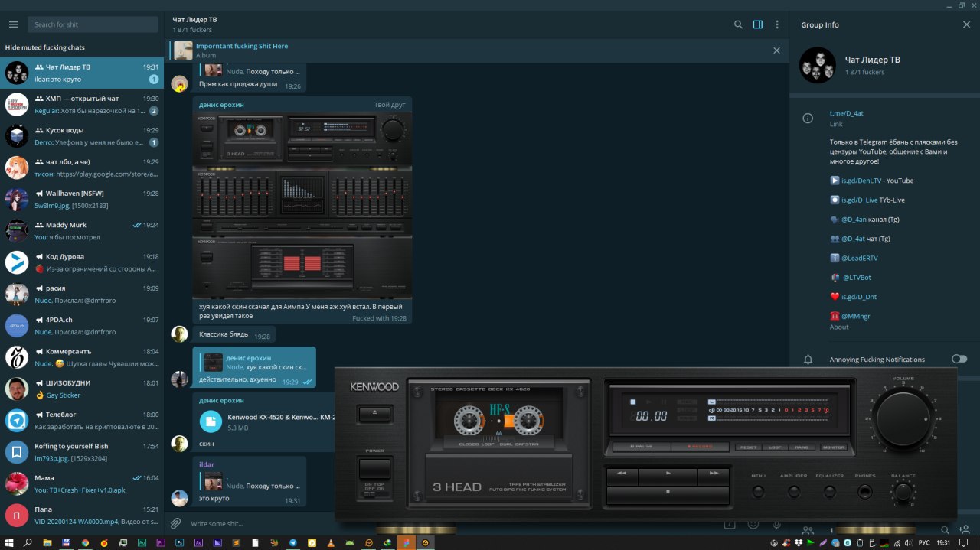Open the is.gd/D_Live link
This screenshot has height=550, width=980.
tap(859, 200)
